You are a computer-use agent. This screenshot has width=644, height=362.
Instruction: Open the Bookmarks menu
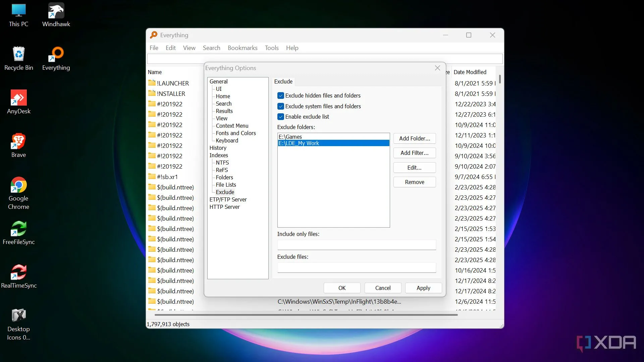coord(243,48)
